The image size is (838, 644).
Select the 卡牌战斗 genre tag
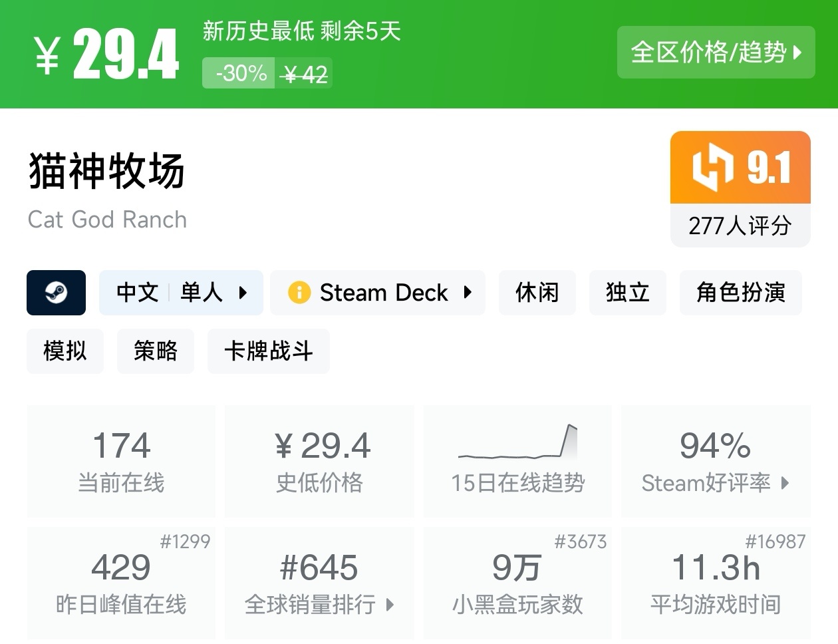tap(269, 351)
